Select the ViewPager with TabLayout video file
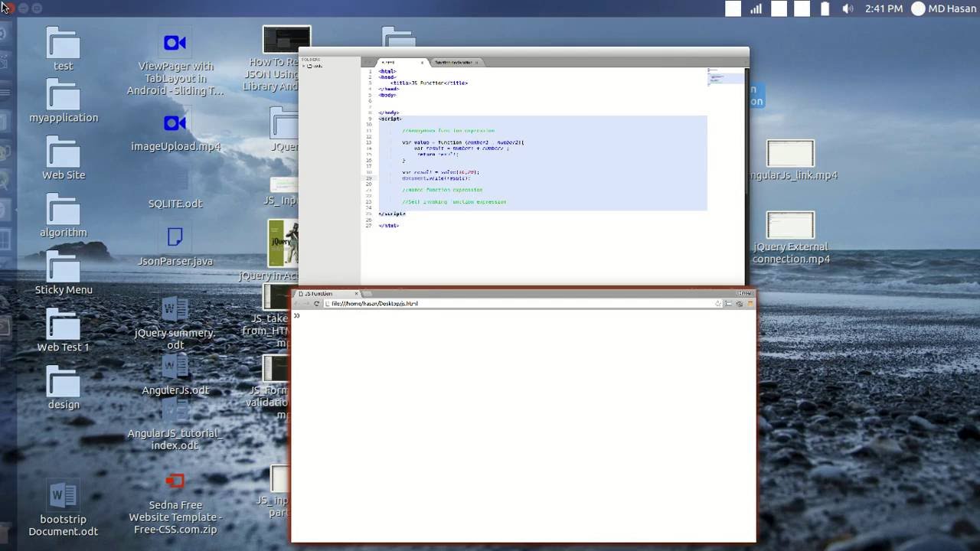This screenshot has width=980, height=551. [175, 43]
